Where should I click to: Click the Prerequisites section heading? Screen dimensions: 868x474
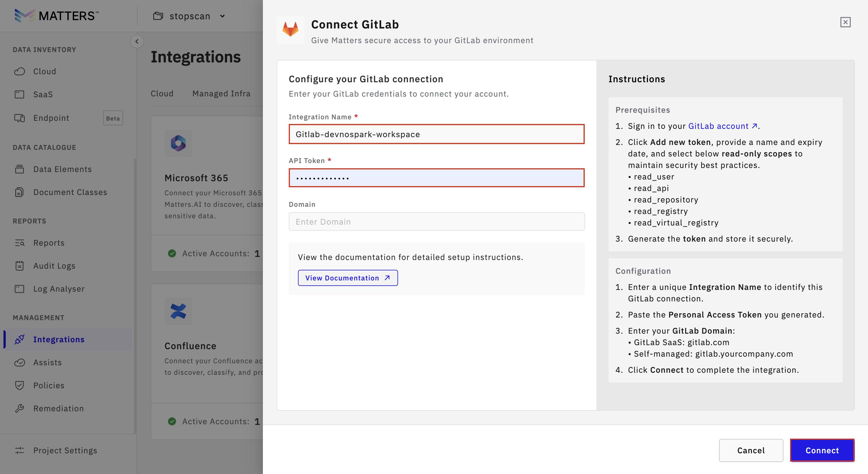[643, 110]
